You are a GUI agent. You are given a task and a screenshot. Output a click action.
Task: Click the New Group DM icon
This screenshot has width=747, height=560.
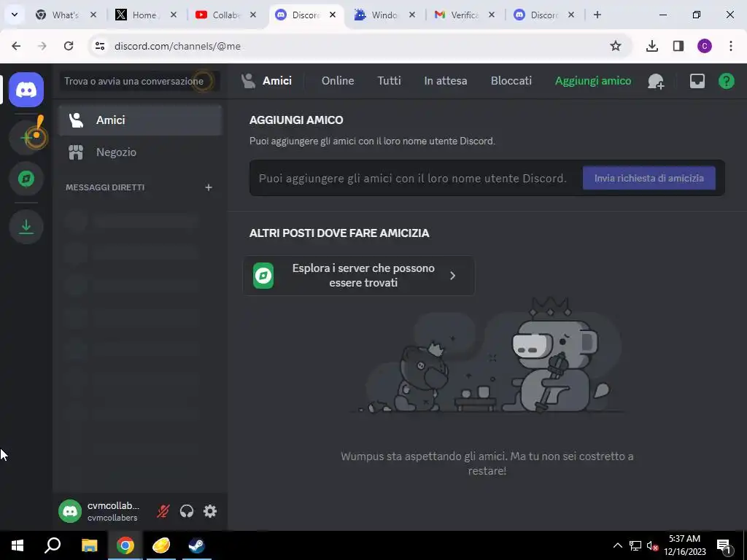coord(656,82)
